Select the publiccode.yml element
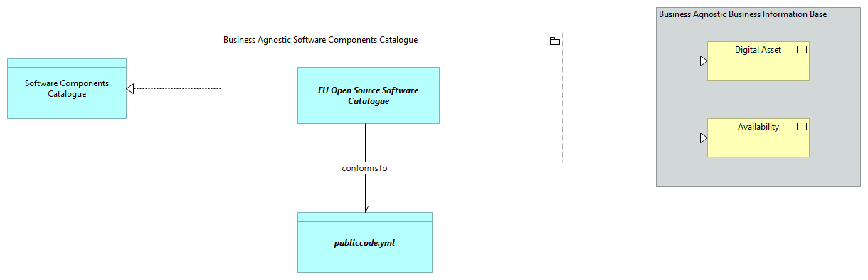 364,242
